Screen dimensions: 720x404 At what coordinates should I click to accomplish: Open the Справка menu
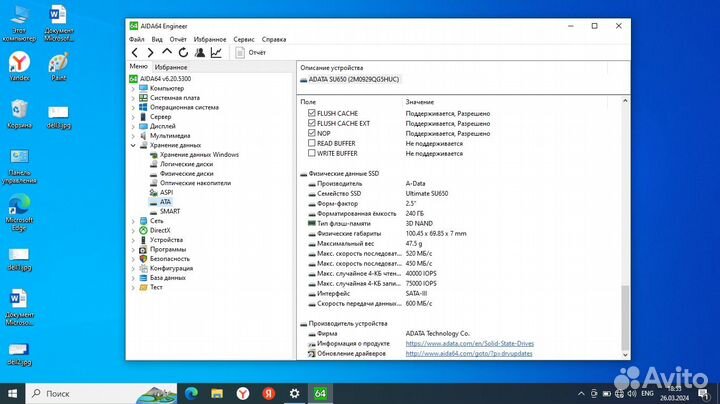point(274,39)
